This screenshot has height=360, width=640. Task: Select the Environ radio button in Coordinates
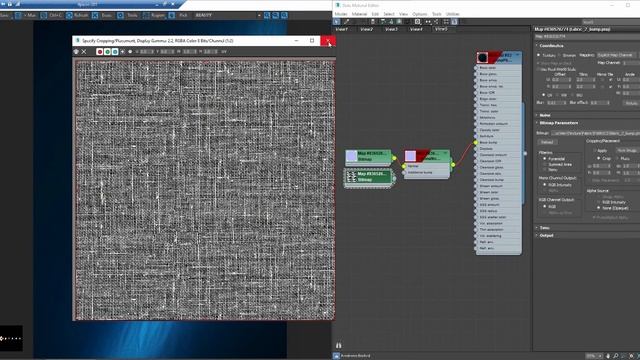pos(559,55)
